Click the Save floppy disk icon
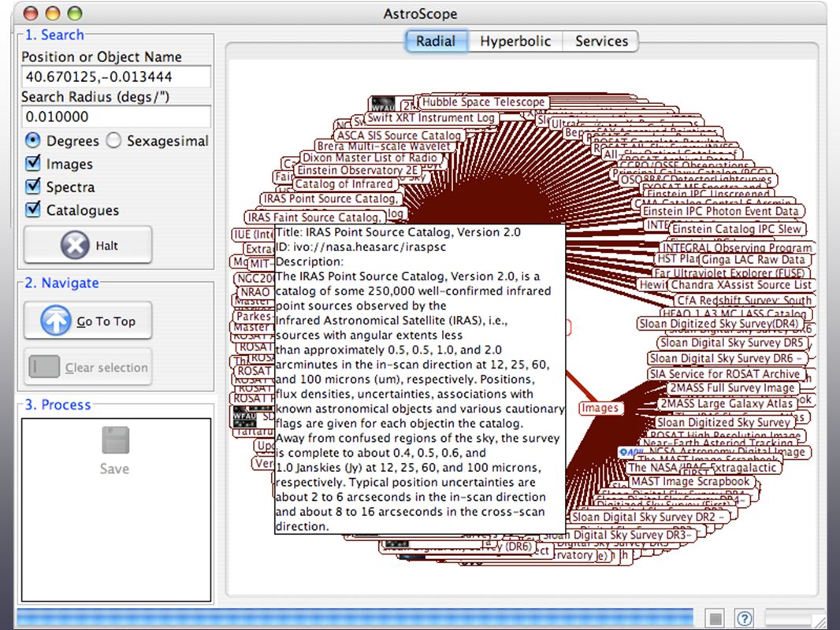Viewport: 840px width, 630px height. click(115, 439)
